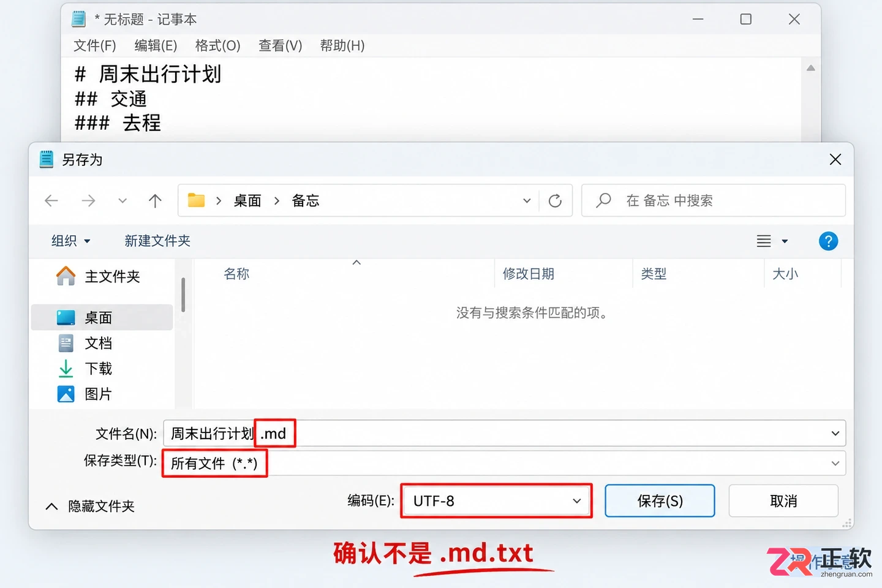Click the 取消 button
Image resolution: width=882 pixels, height=588 pixels.
click(783, 501)
